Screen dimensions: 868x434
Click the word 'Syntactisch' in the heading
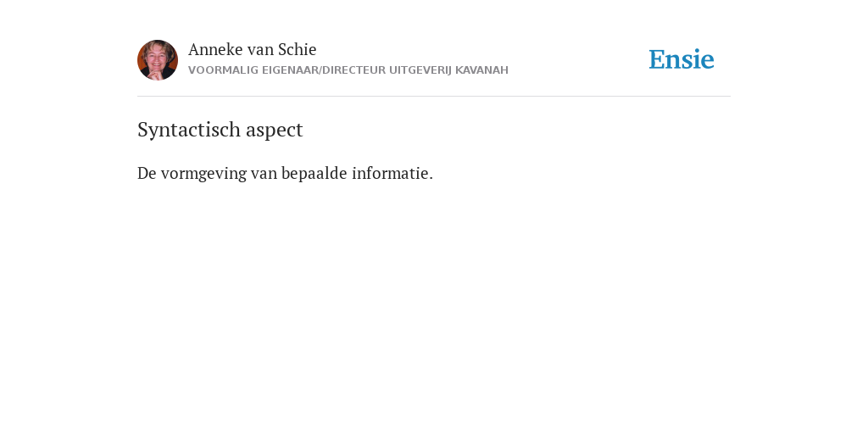(189, 130)
